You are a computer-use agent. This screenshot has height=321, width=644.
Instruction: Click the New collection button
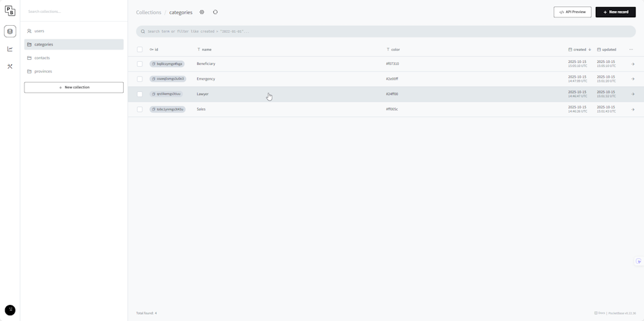pyautogui.click(x=74, y=87)
